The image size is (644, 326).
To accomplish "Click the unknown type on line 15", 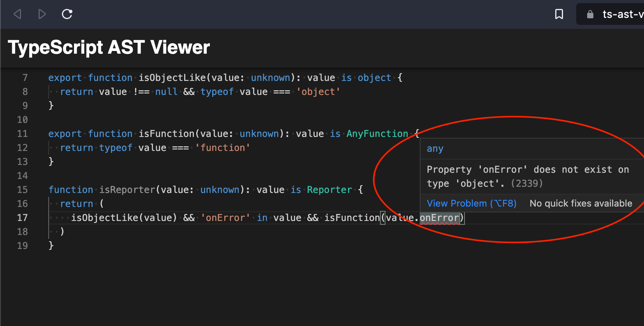I will [220, 190].
